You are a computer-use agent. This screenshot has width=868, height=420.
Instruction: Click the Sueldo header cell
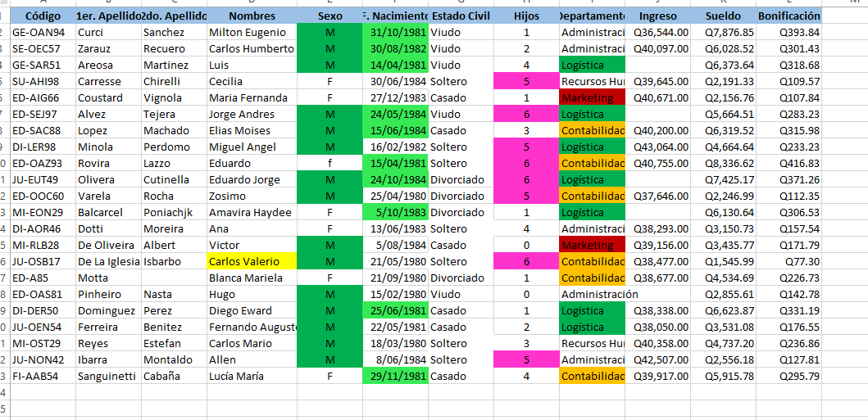pos(723,16)
